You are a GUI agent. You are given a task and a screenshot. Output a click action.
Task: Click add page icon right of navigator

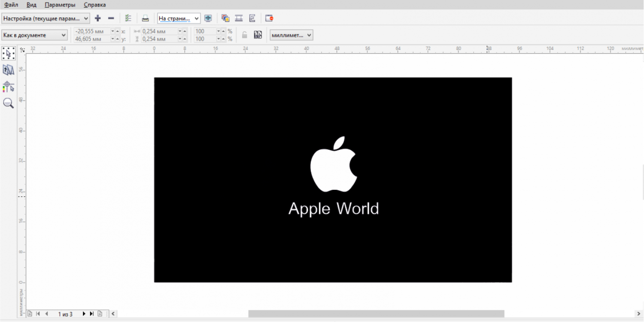point(100,314)
